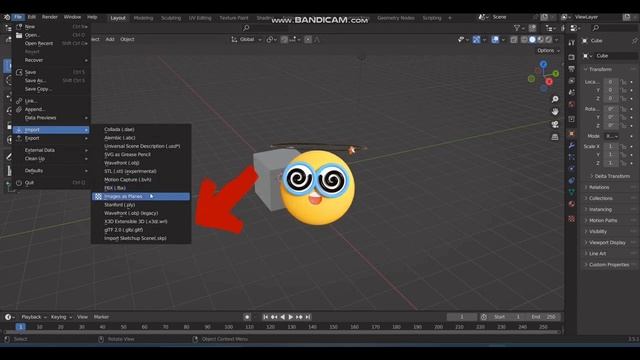Click the red X axis gizmo ball

click(x=549, y=82)
